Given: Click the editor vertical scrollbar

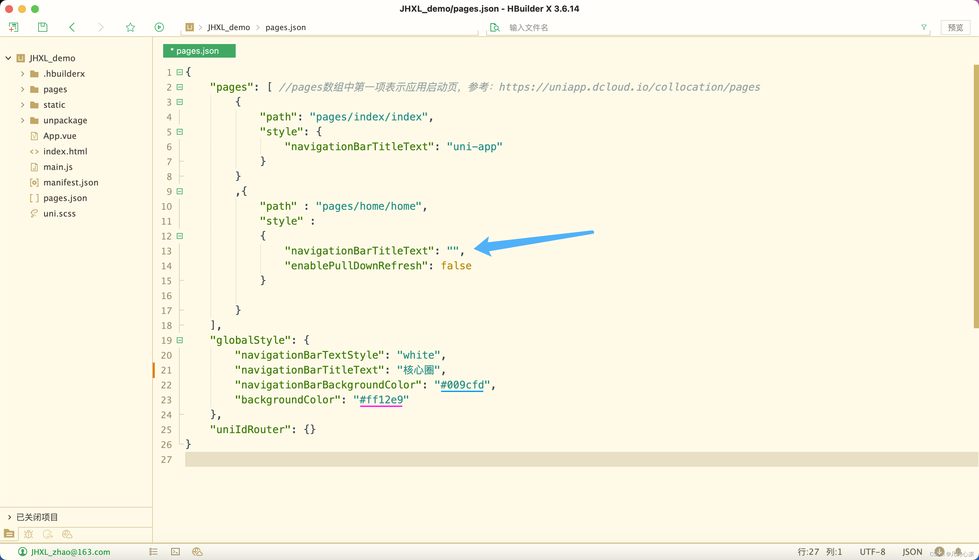Looking at the screenshot, I should [976, 196].
